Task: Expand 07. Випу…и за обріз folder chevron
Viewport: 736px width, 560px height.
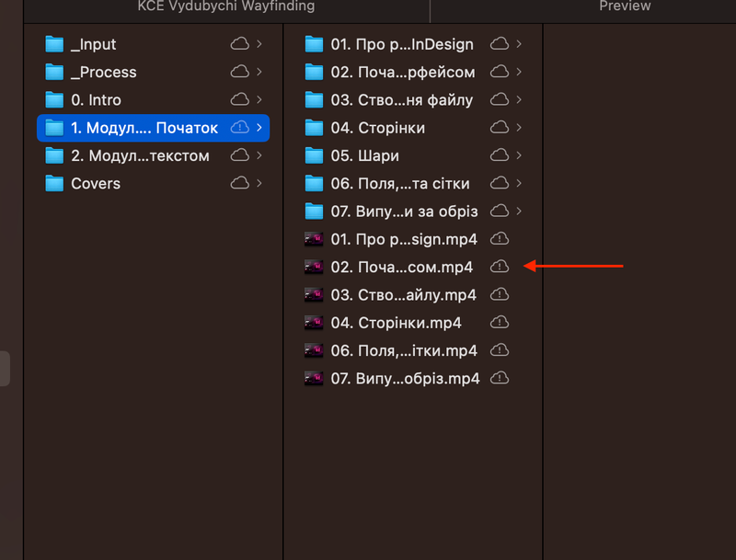Action: coord(520,211)
